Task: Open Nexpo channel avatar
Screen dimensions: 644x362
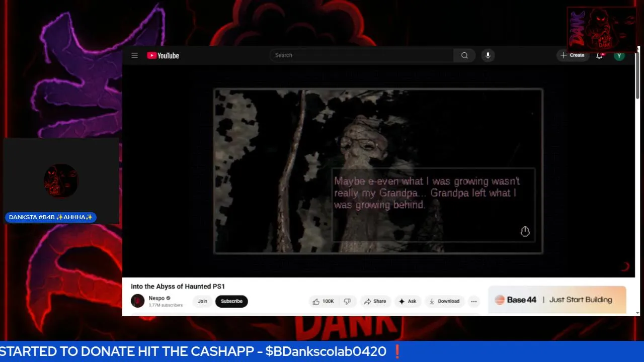Action: (x=137, y=301)
